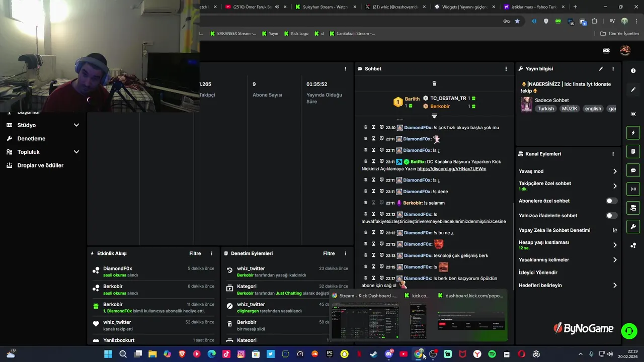Ban user on 'teknoloji çok gelişmiş berk' message
The image size is (644, 362).
coord(381,255)
